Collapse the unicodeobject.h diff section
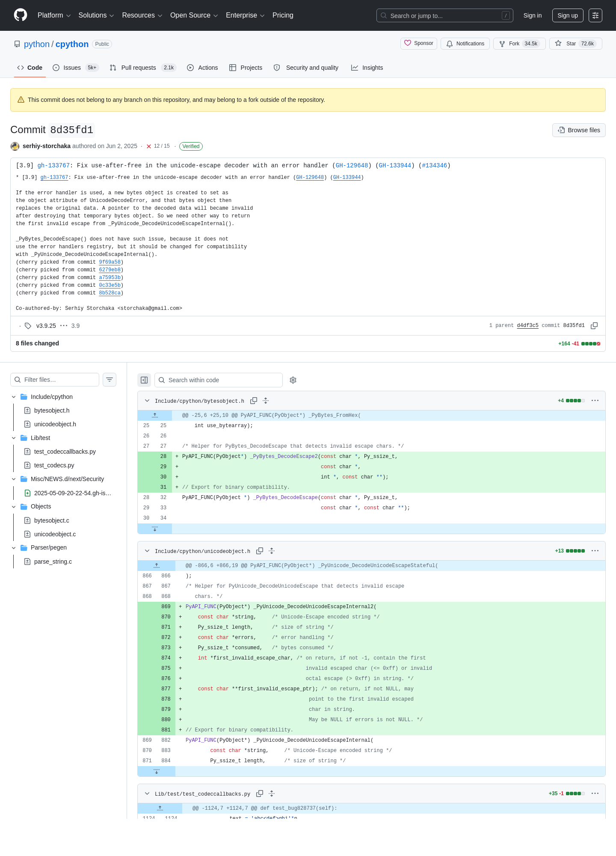Viewport: 616px width, 856px height. click(147, 551)
